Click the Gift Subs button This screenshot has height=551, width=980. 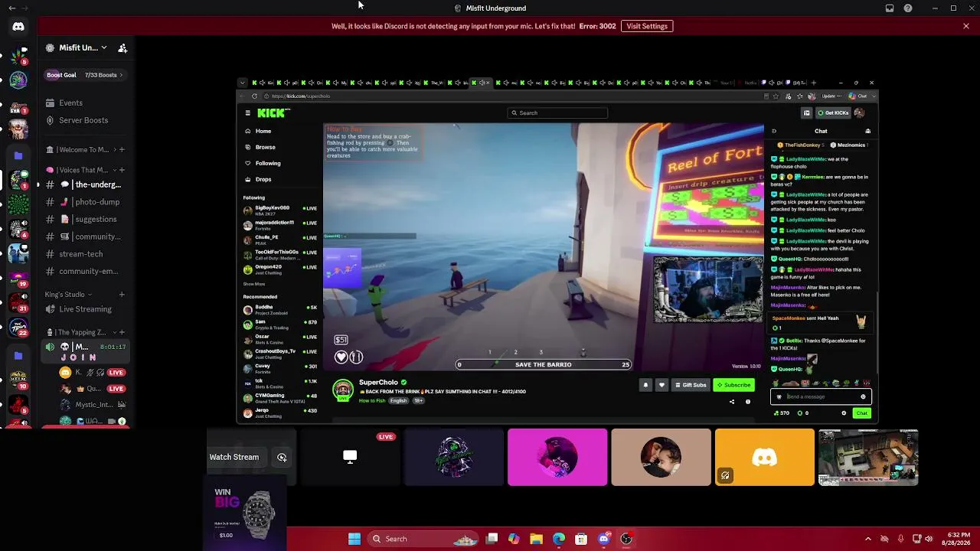691,385
